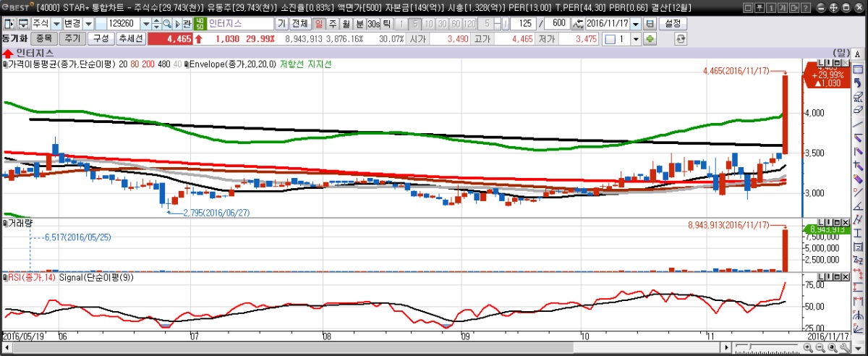Select the '종목' tab

pyautogui.click(x=43, y=38)
